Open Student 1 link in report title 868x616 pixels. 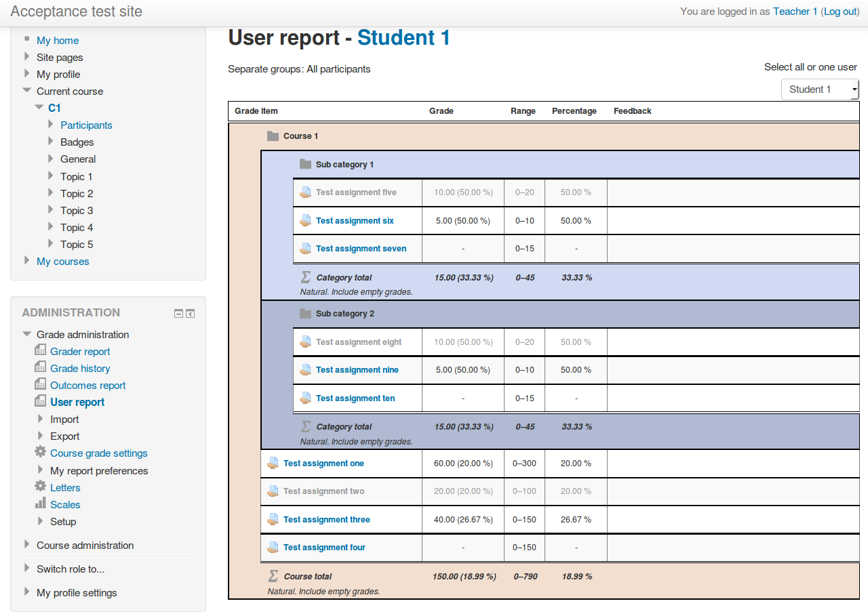click(x=403, y=38)
